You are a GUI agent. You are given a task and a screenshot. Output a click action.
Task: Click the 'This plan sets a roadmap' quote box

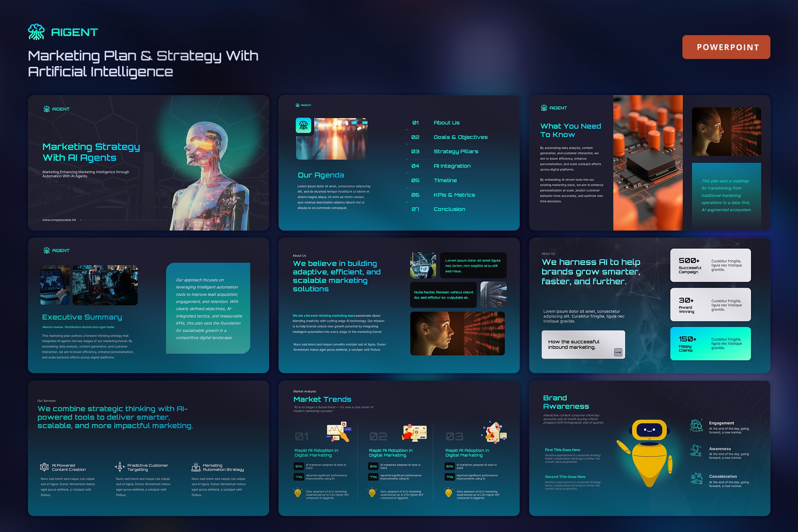click(726, 195)
